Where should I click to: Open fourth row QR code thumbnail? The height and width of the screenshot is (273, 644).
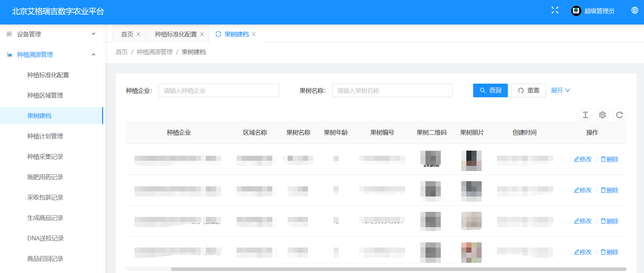click(431, 253)
